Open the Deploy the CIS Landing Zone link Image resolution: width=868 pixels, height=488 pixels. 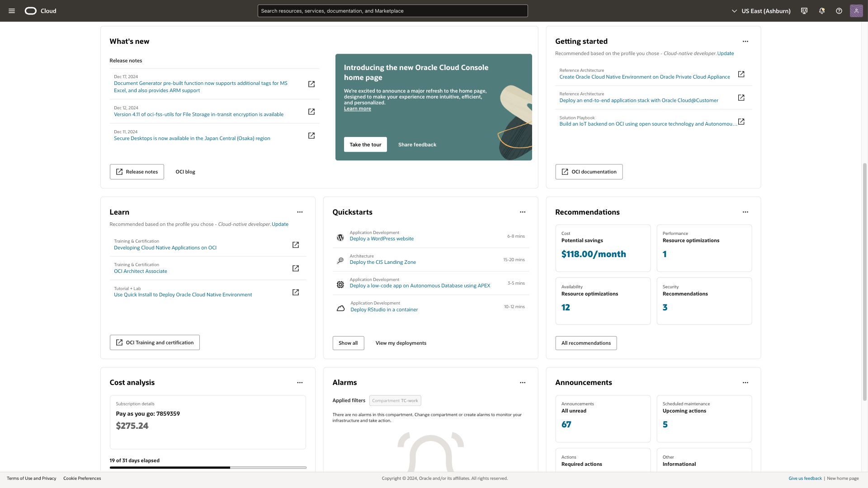[x=382, y=262]
